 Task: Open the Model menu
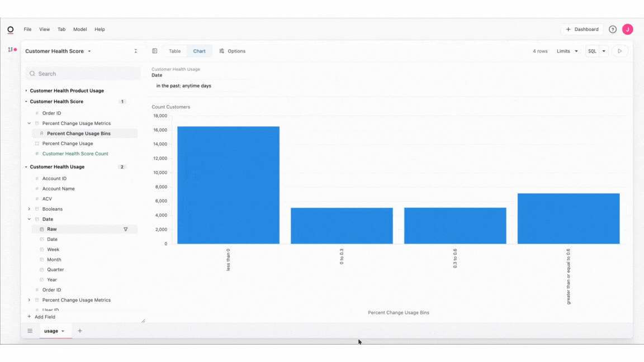[x=80, y=30]
